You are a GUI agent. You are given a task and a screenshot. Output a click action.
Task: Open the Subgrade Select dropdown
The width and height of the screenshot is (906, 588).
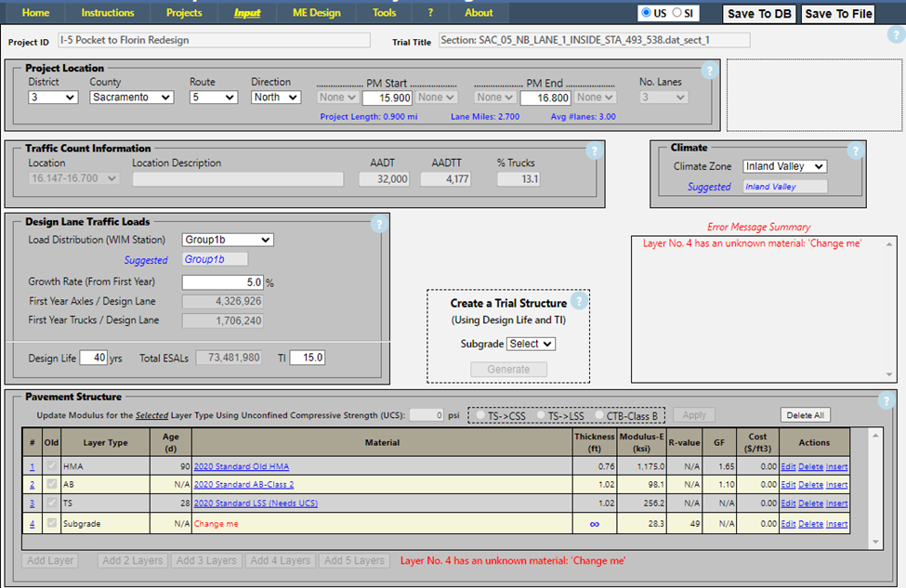tap(531, 344)
